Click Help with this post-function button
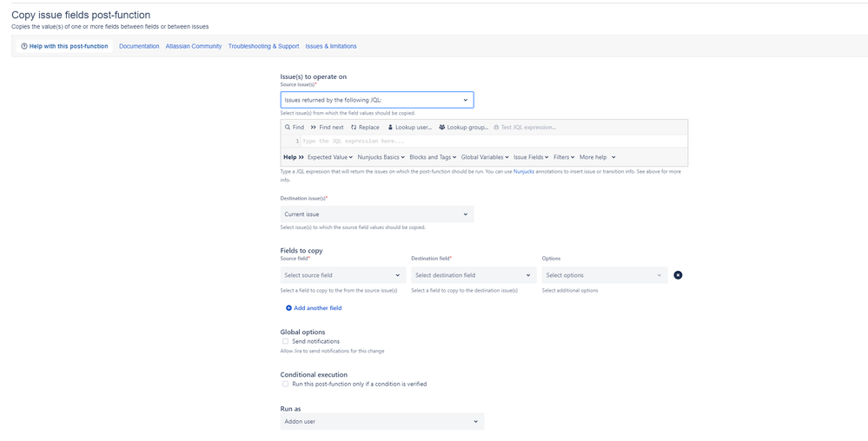868x441 pixels. [64, 46]
